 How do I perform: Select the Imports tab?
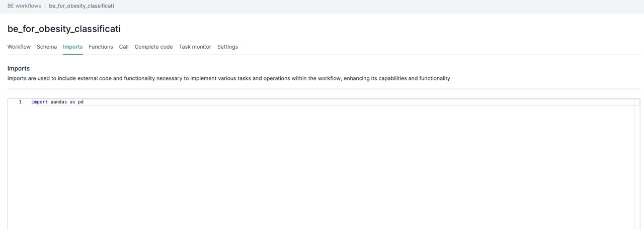[x=72, y=47]
